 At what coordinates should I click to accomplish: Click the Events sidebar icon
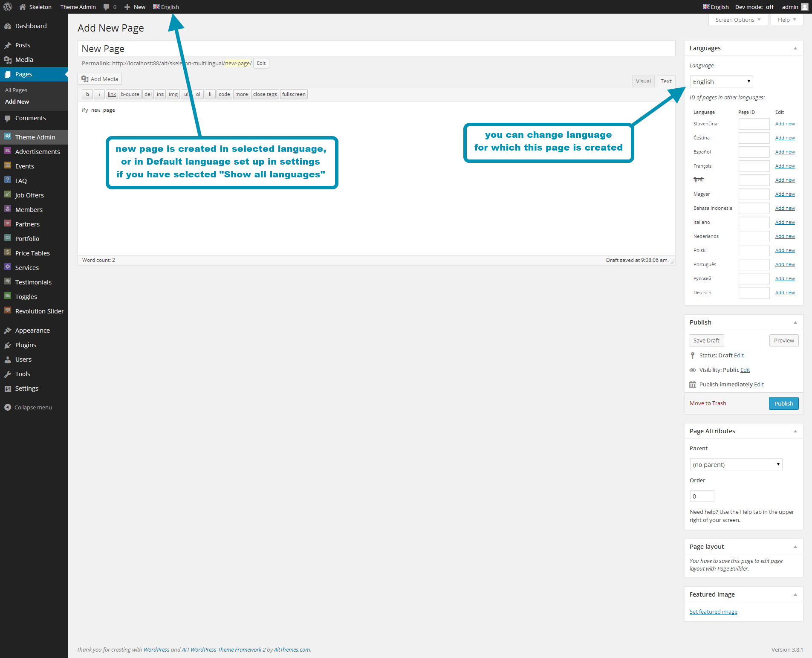8,165
